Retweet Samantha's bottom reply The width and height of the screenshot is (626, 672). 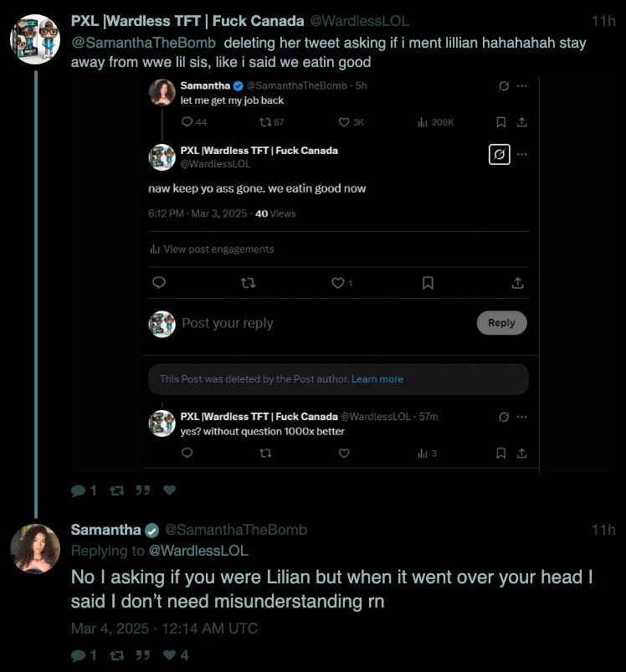(x=117, y=655)
